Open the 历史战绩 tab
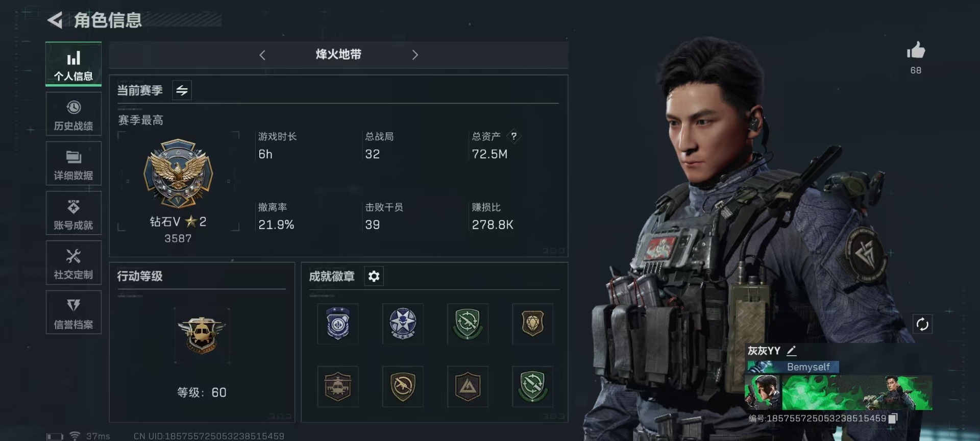 pyautogui.click(x=73, y=114)
